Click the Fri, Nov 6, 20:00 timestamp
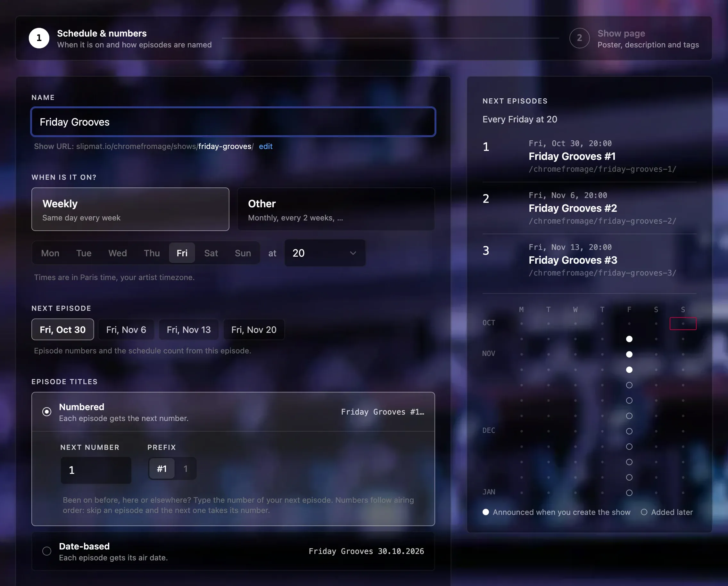The height and width of the screenshot is (586, 728). pos(567,195)
